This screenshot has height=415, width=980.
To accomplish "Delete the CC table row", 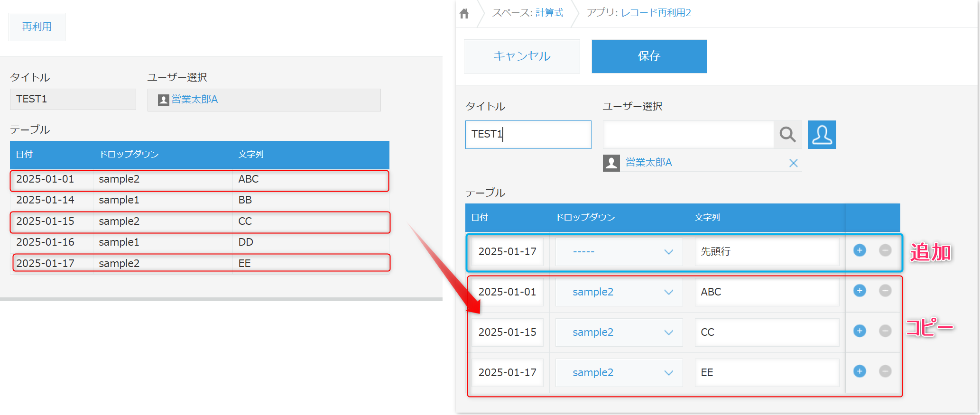I will coord(885,331).
